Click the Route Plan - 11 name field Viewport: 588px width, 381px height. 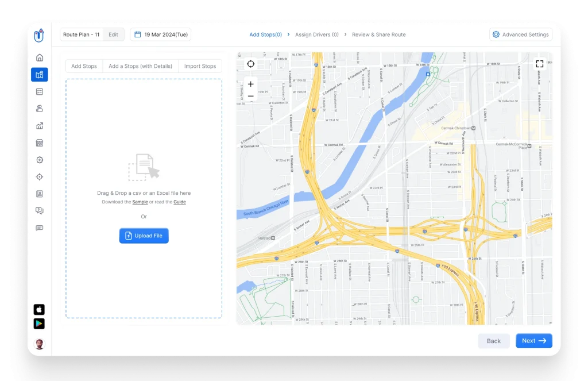(82, 34)
